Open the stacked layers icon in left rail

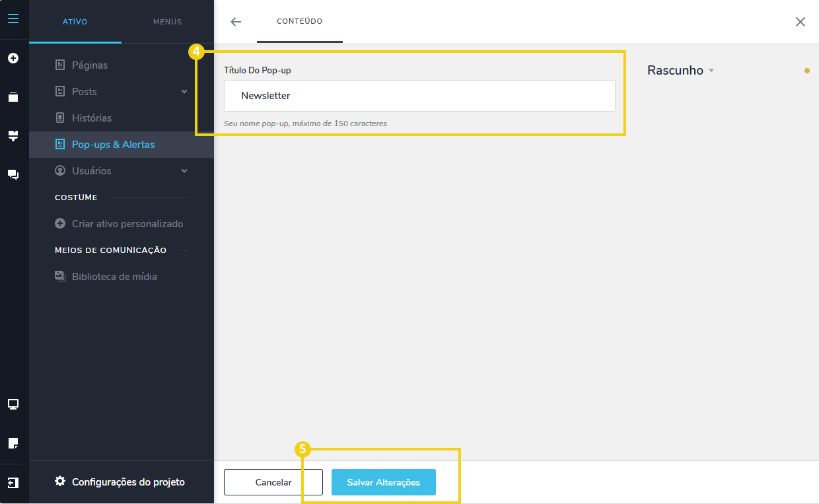tap(13, 97)
